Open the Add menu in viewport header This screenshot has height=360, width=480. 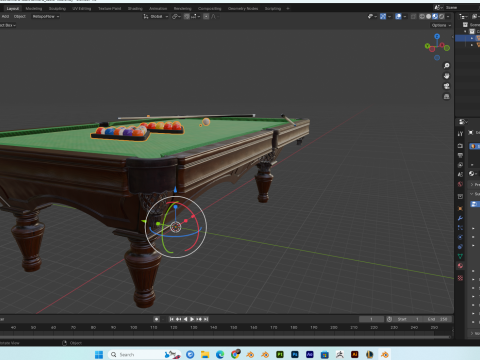pyautogui.click(x=5, y=16)
